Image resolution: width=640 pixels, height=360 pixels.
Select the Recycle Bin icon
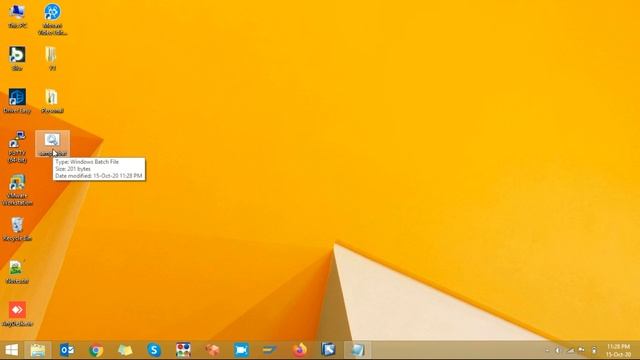[x=17, y=229]
